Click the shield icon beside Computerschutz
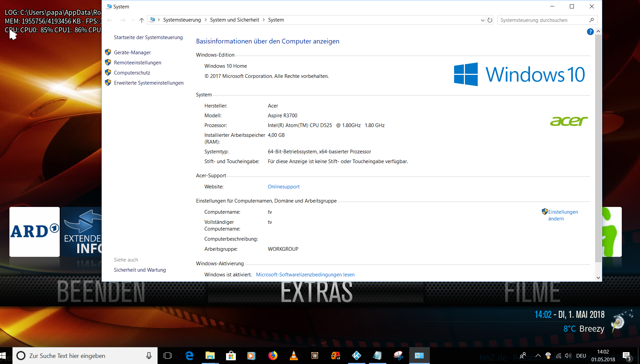 tap(108, 72)
